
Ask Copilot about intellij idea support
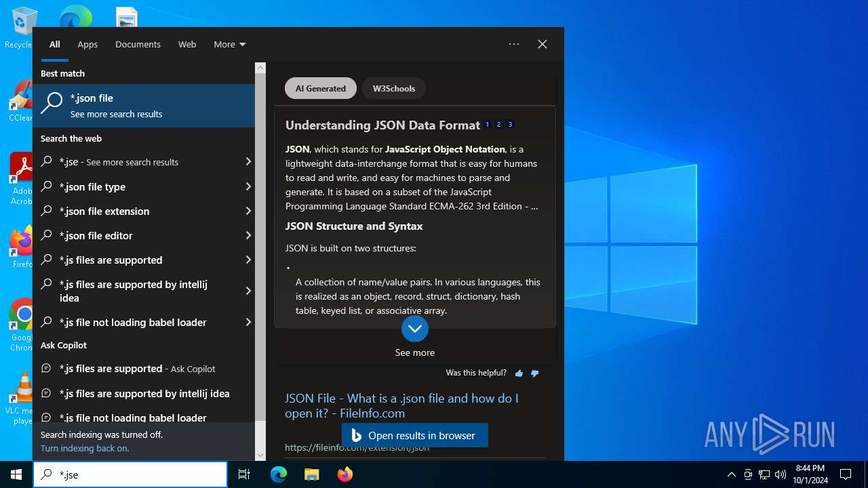coord(144,393)
